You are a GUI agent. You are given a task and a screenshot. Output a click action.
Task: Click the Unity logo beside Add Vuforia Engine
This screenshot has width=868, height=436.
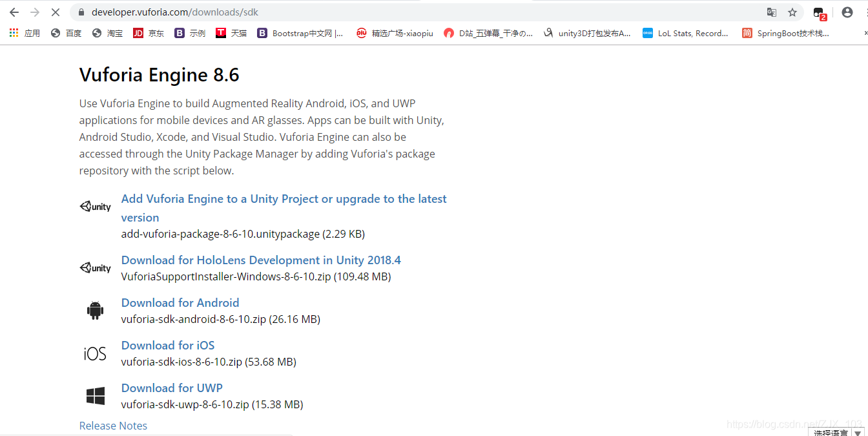click(96, 207)
